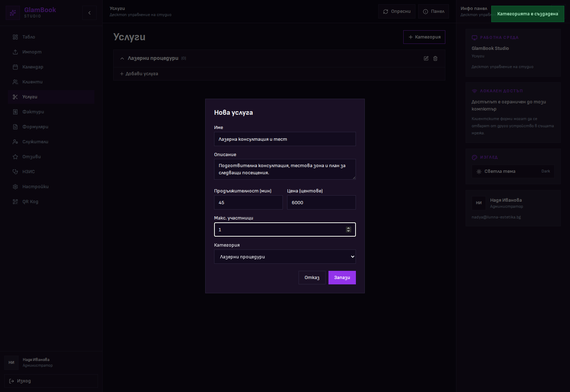Click the edit icon for Лазерни процедури
The height and width of the screenshot is (392, 570).
[426, 58]
